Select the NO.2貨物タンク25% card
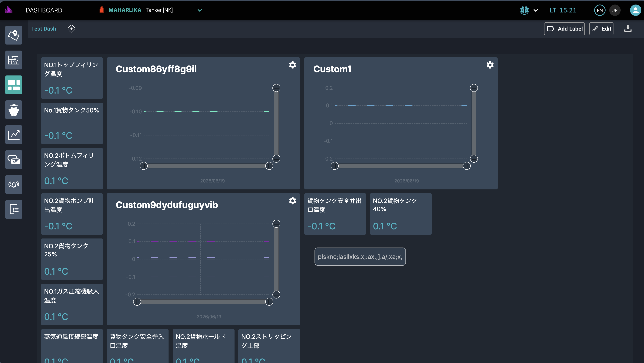The height and width of the screenshot is (363, 644). pyautogui.click(x=72, y=259)
